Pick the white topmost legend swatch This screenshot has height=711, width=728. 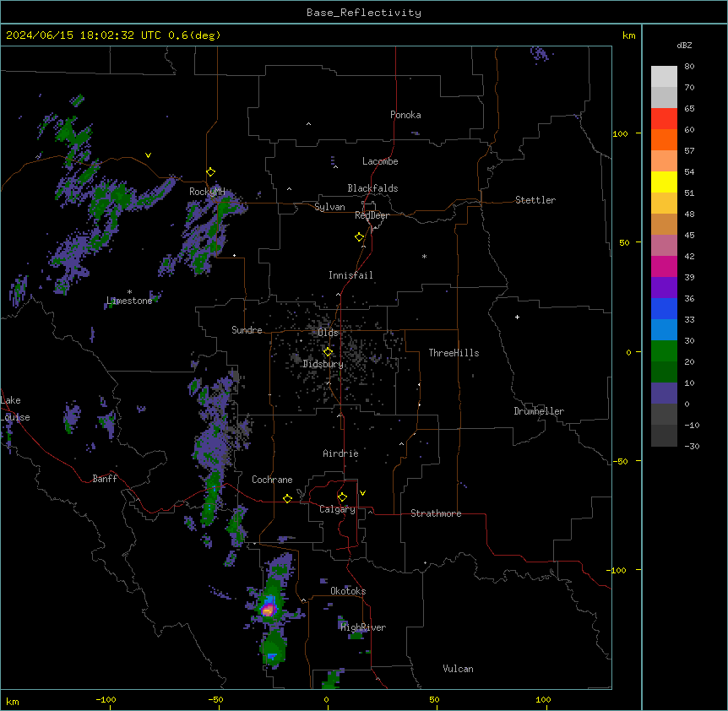point(664,77)
